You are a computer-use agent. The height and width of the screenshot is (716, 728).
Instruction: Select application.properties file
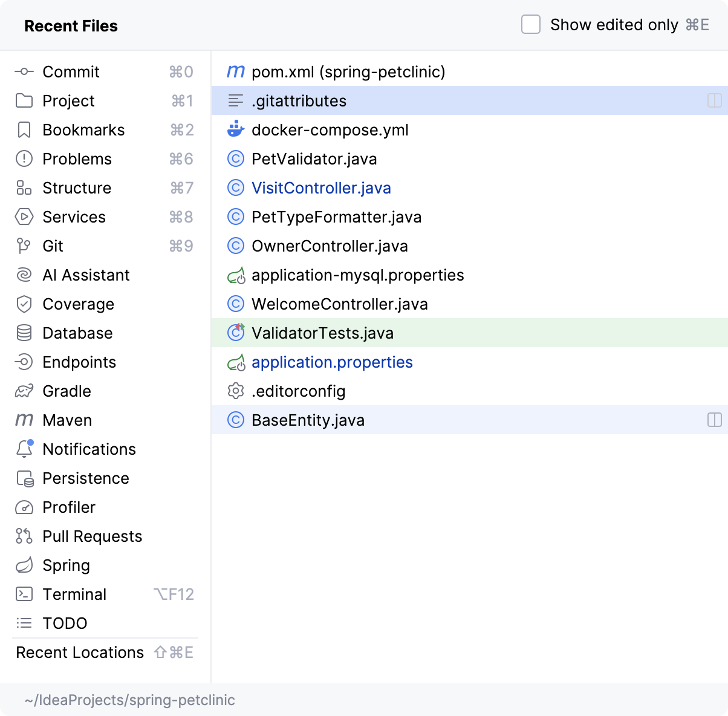point(332,362)
